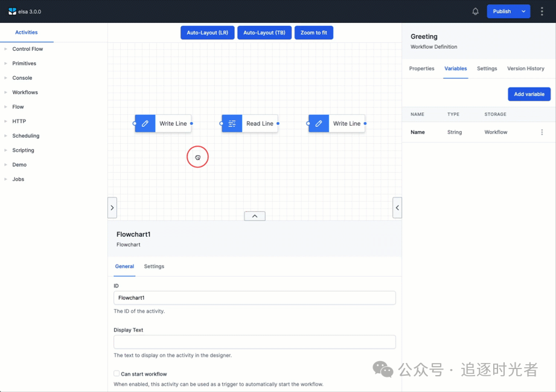Click Auto-Layout (TB) button
Screen dimensions: 556x392
pos(264,33)
